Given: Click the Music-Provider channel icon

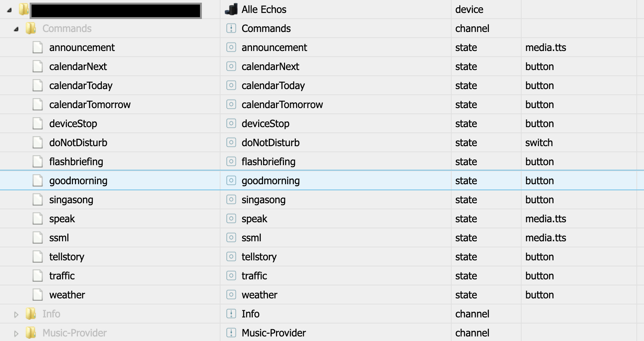Looking at the screenshot, I should (231, 333).
